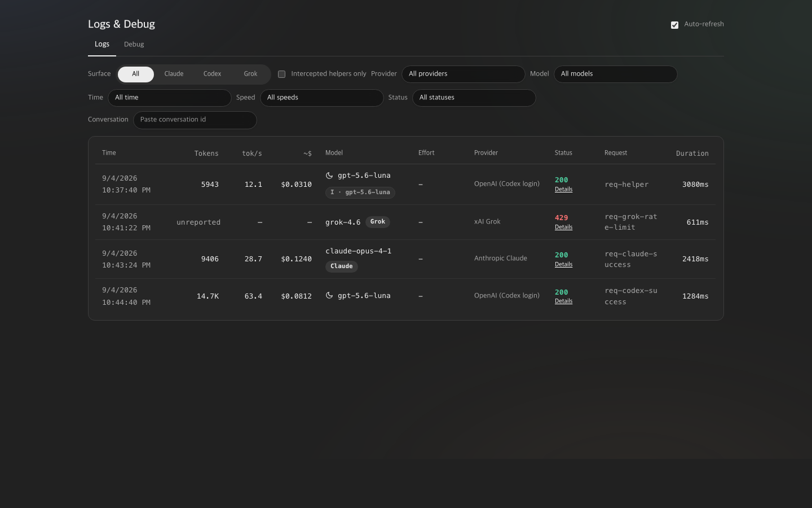Click the 10:44:40 PM timestamp
The width and height of the screenshot is (812, 508).
(x=126, y=303)
